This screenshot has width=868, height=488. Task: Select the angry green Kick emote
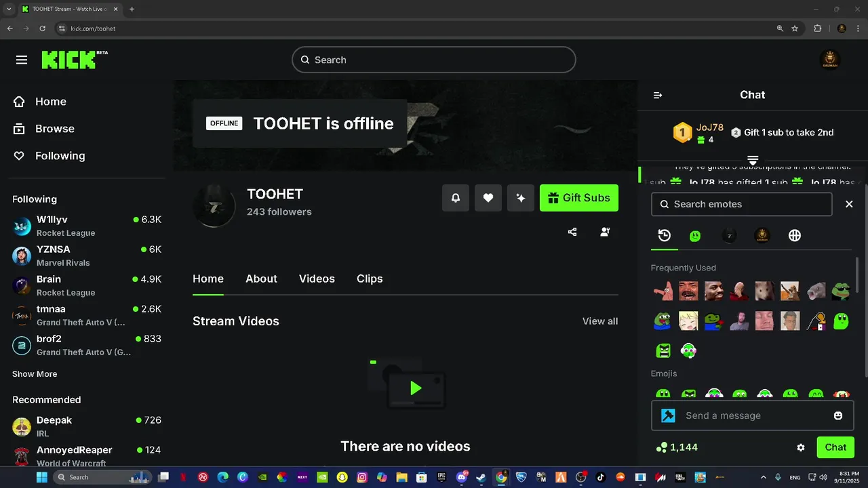click(x=663, y=350)
